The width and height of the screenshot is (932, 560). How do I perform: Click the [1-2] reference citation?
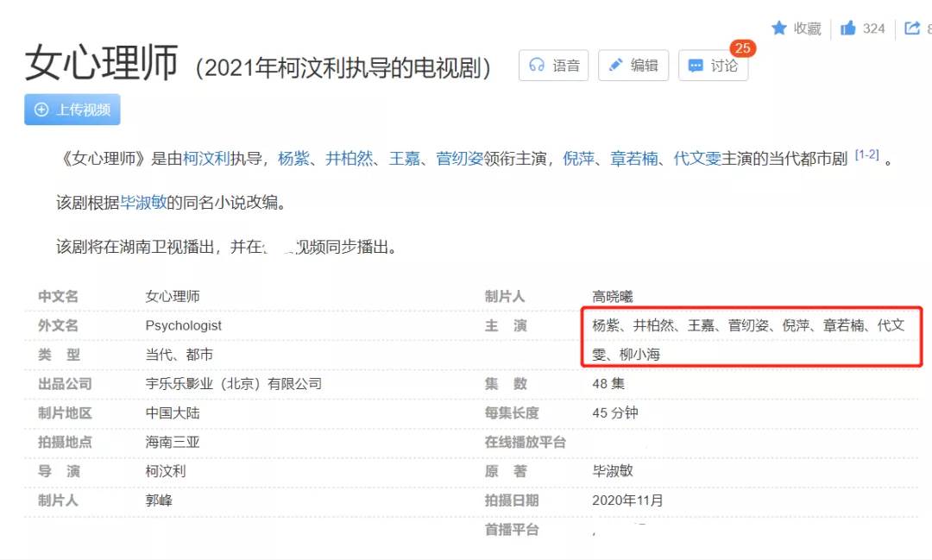coord(866,154)
